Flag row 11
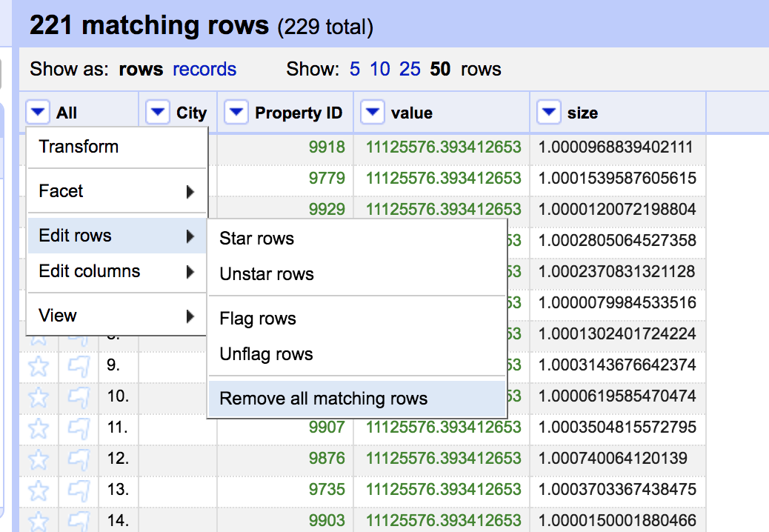Image resolution: width=769 pixels, height=532 pixels. tap(79, 428)
